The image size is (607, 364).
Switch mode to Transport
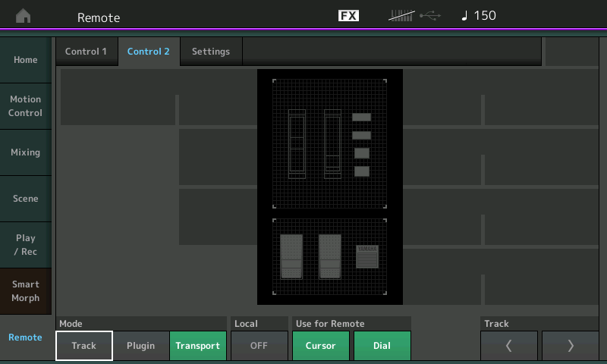click(198, 346)
